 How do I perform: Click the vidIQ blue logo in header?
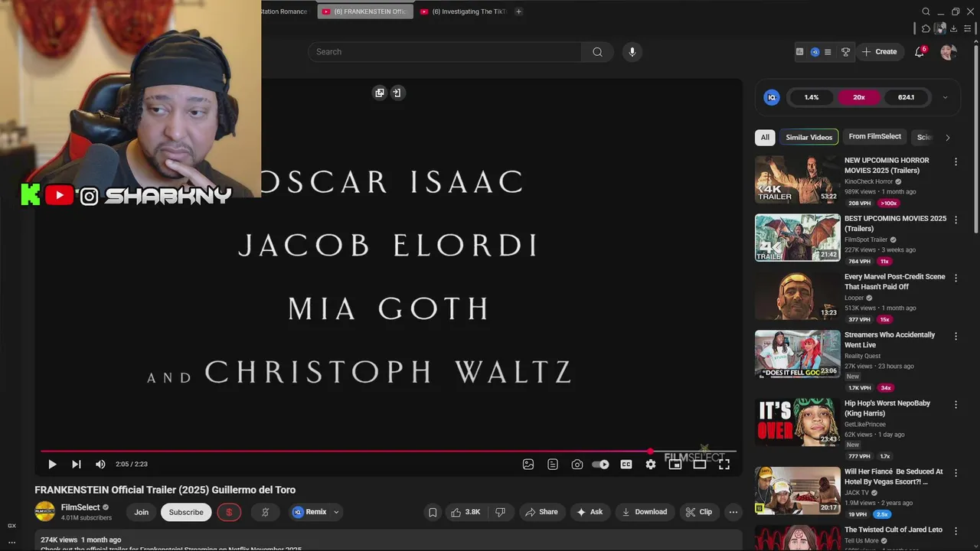[x=815, y=52]
